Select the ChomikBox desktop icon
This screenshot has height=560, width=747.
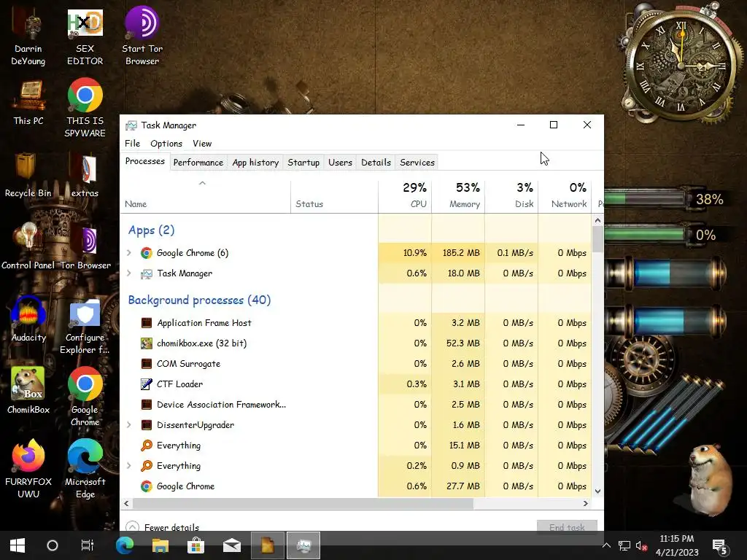[x=28, y=391]
